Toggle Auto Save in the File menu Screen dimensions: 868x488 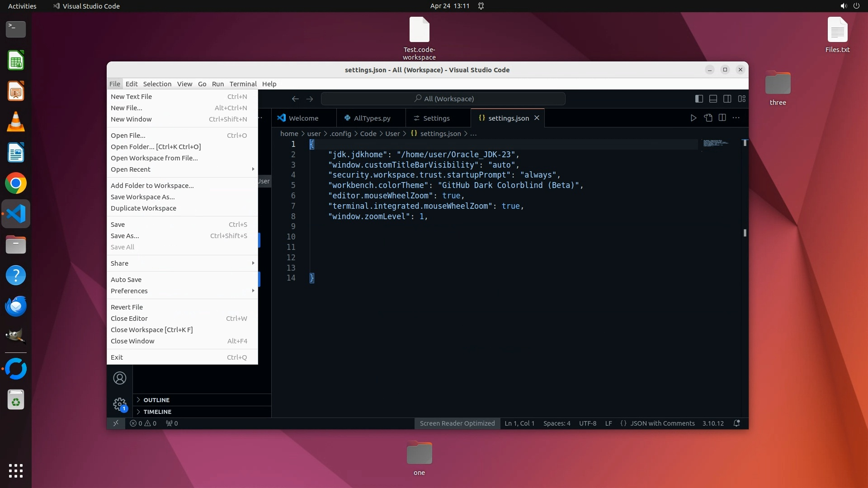pos(126,280)
